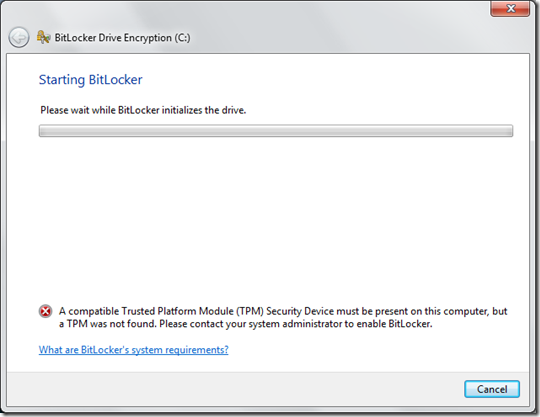540x417 pixels.
Task: Click "Trusted Platform Module (TPM)" phrase
Action: [193, 311]
